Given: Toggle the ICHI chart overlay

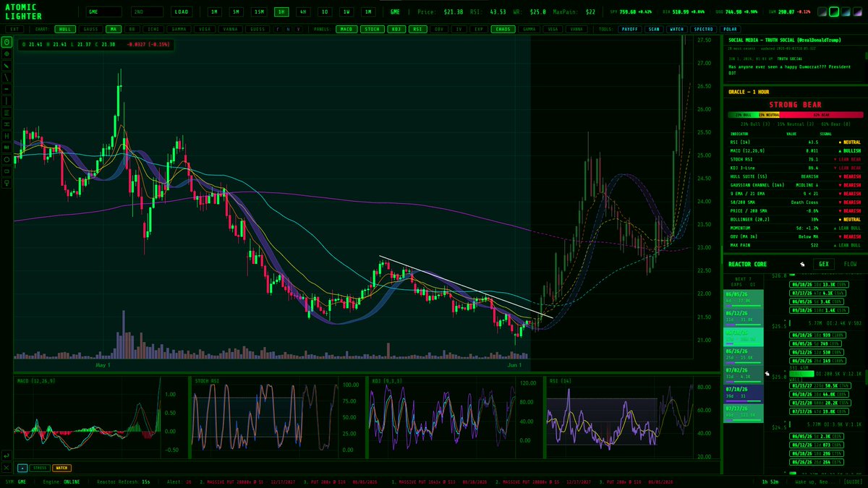Looking at the screenshot, I should click(x=153, y=29).
